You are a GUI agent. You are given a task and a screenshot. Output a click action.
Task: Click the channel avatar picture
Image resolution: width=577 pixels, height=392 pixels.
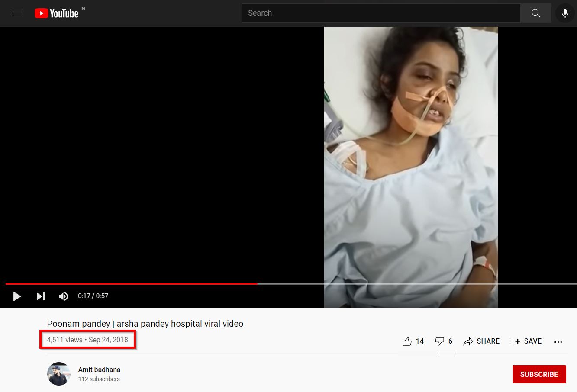tap(58, 374)
